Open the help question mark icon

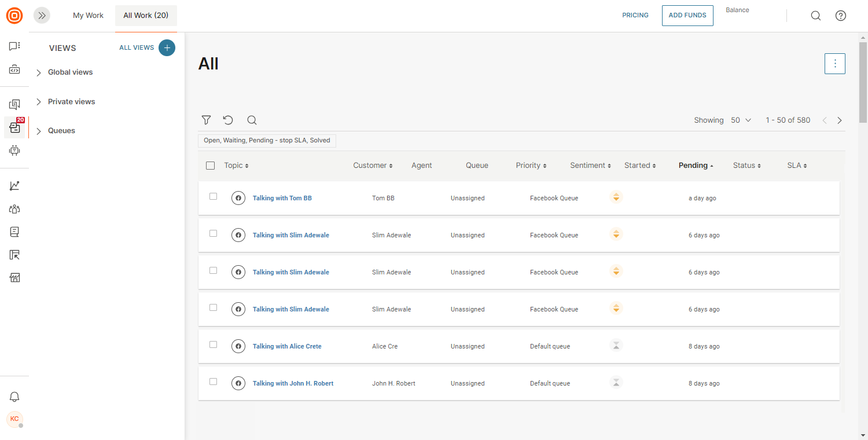[x=841, y=16]
